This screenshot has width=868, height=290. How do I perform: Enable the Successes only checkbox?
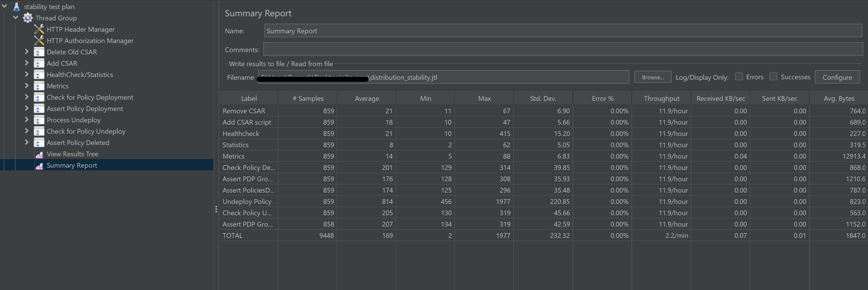(773, 77)
